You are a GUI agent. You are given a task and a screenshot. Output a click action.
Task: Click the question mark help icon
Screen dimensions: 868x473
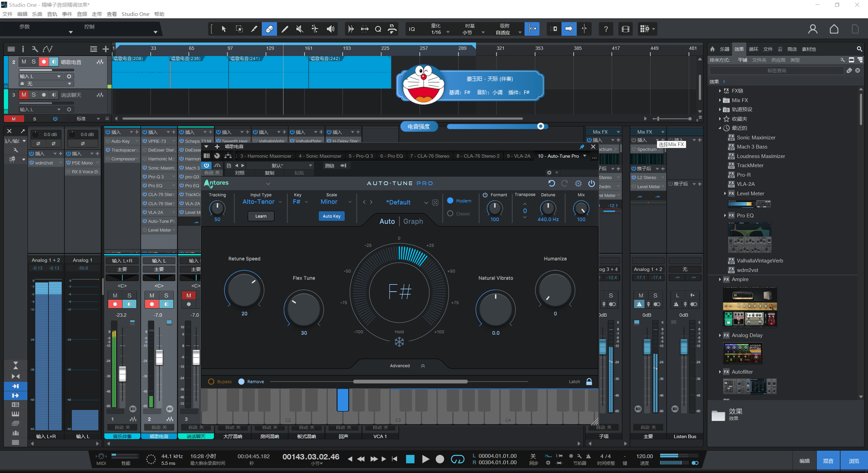pyautogui.click(x=606, y=29)
